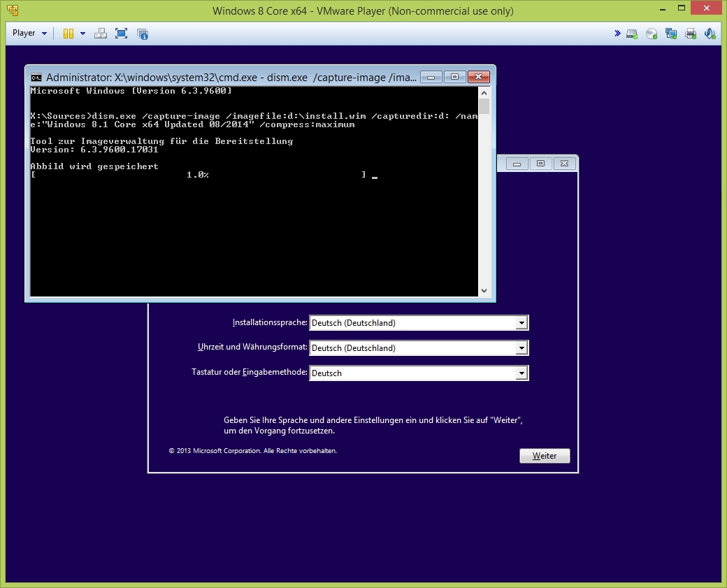
Task: Click the cmd scrollbar up arrow
Action: tap(484, 93)
